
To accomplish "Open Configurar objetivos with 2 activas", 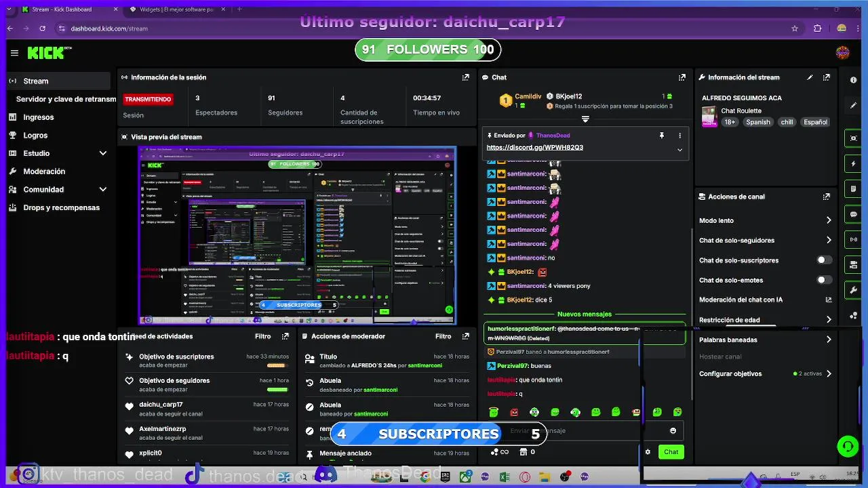I will (765, 373).
